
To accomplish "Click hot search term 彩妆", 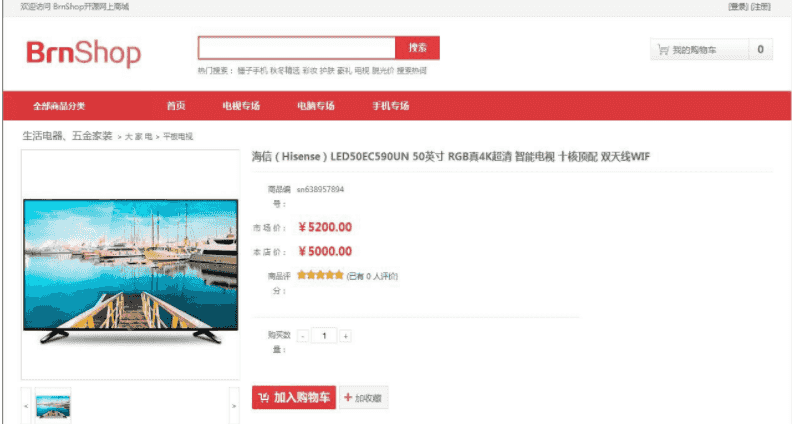I will (x=310, y=71).
